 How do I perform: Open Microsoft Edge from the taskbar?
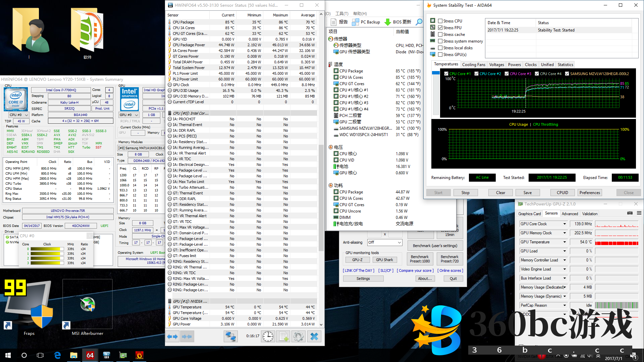click(x=57, y=355)
